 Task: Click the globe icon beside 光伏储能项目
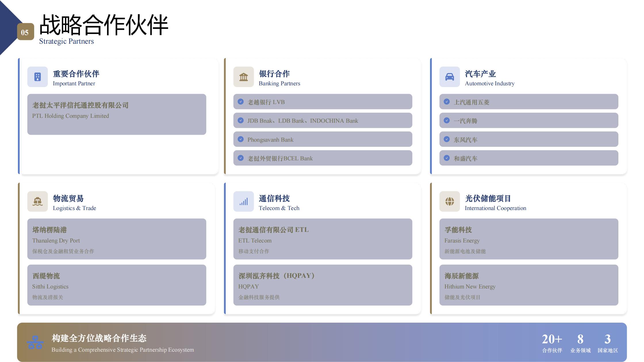pyautogui.click(x=450, y=201)
